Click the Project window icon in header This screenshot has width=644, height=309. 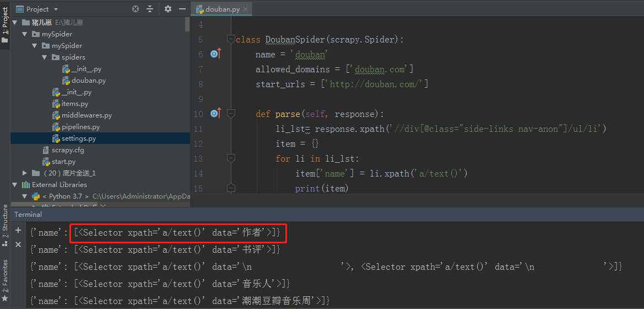[x=20, y=9]
